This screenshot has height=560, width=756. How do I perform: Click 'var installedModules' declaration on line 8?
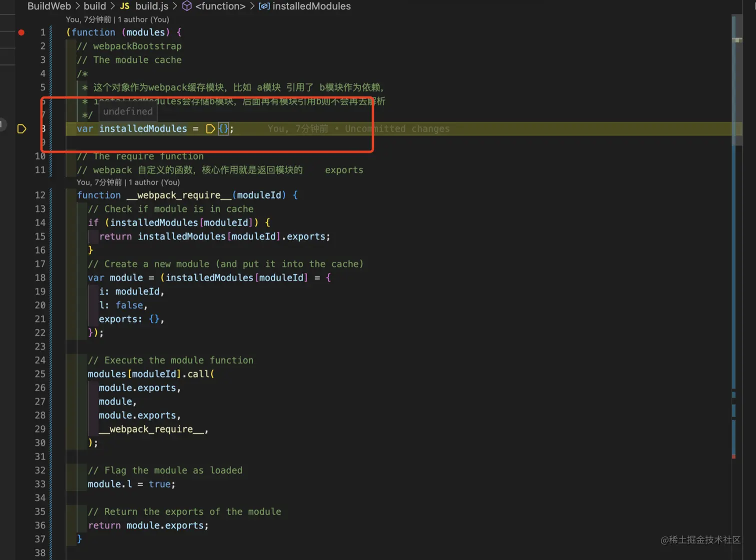(x=132, y=129)
